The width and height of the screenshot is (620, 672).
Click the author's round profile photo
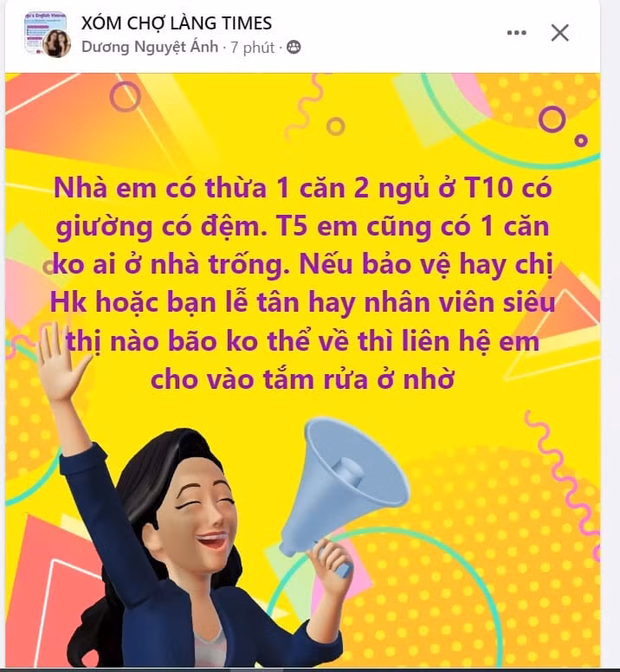(56, 43)
